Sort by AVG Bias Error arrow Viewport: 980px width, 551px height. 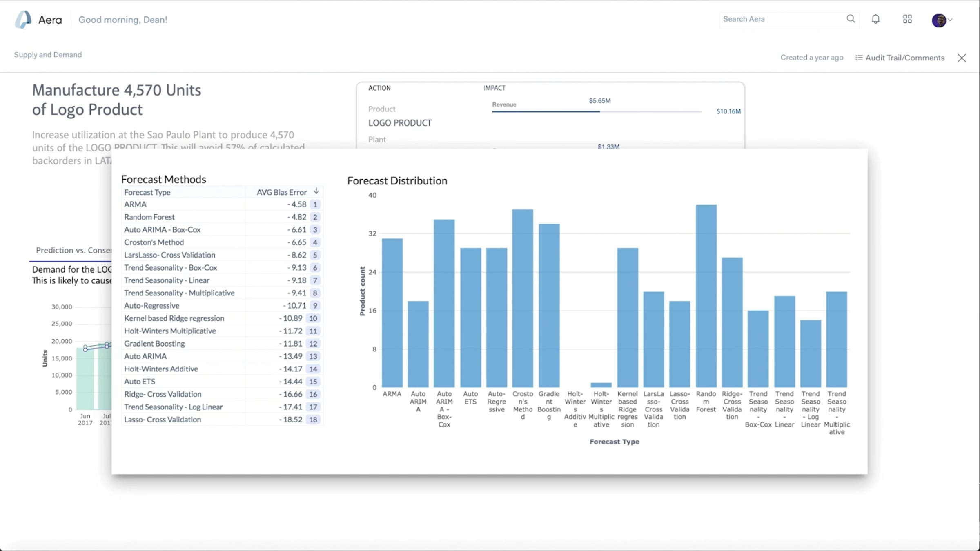(x=316, y=191)
